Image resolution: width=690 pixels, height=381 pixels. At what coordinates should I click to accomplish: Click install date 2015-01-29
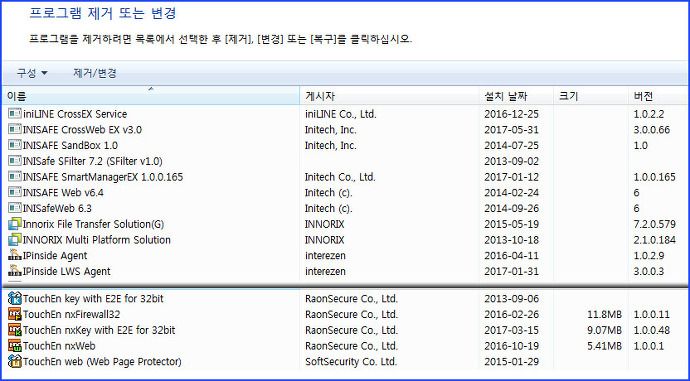point(511,362)
